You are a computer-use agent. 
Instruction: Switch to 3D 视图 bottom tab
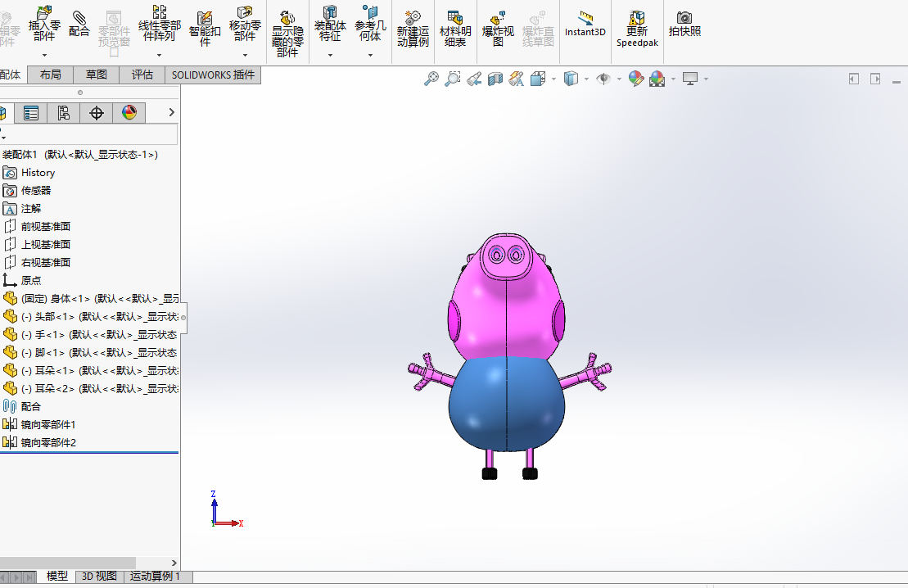click(99, 577)
